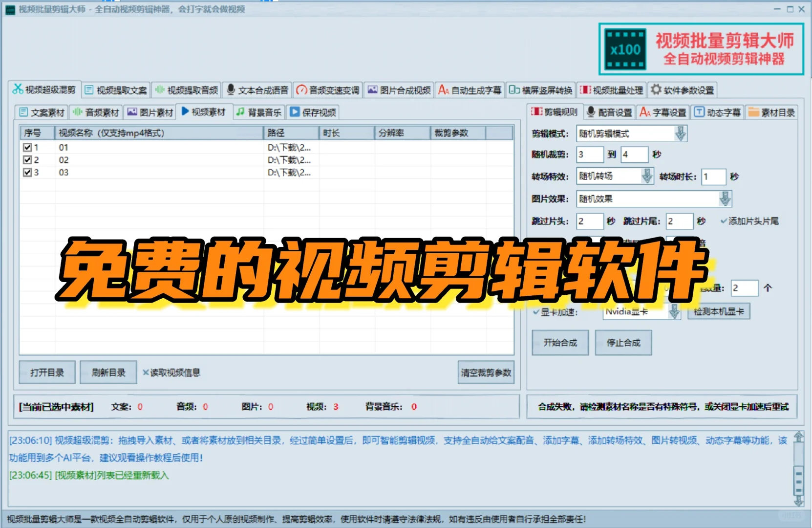Switch to 音频变速变调 tool
This screenshot has width=812, height=528.
point(327,89)
